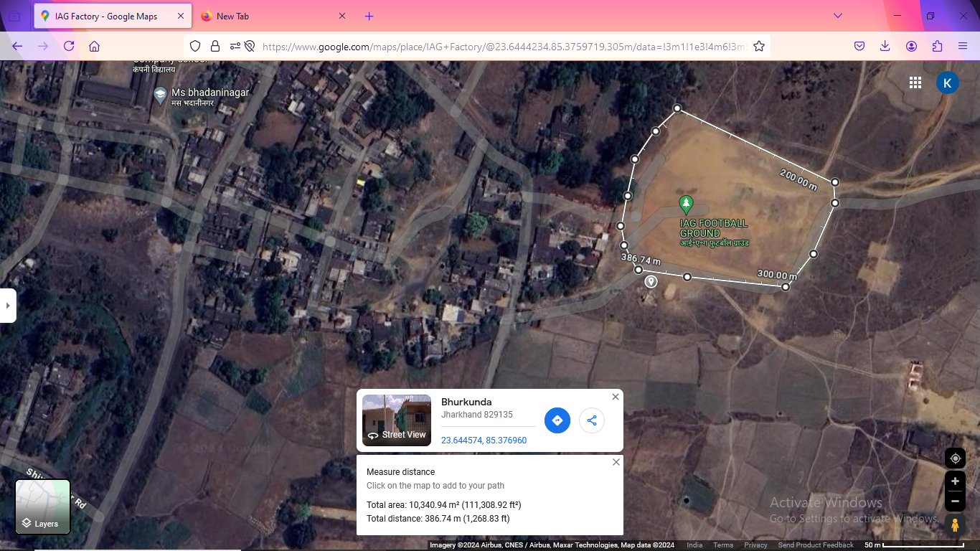Screen dimensions: 980x551
Task: Open the Extensions puzzle icon
Action: pyautogui.click(x=937, y=46)
